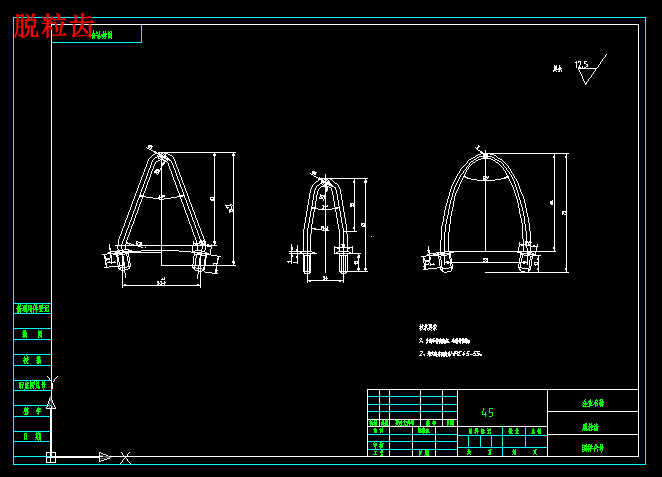Click the outer height dimension line of the arched tooth view
The height and width of the screenshot is (477, 662).
(x=565, y=213)
